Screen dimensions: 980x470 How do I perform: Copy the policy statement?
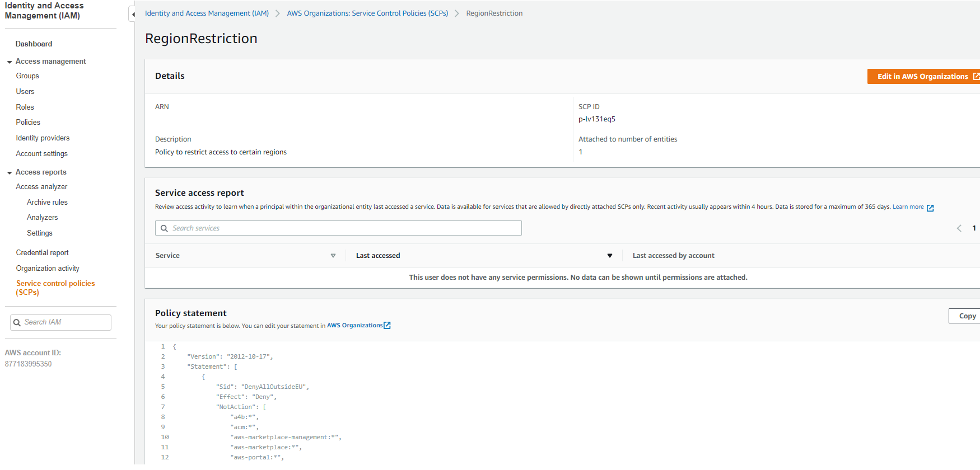pos(965,316)
